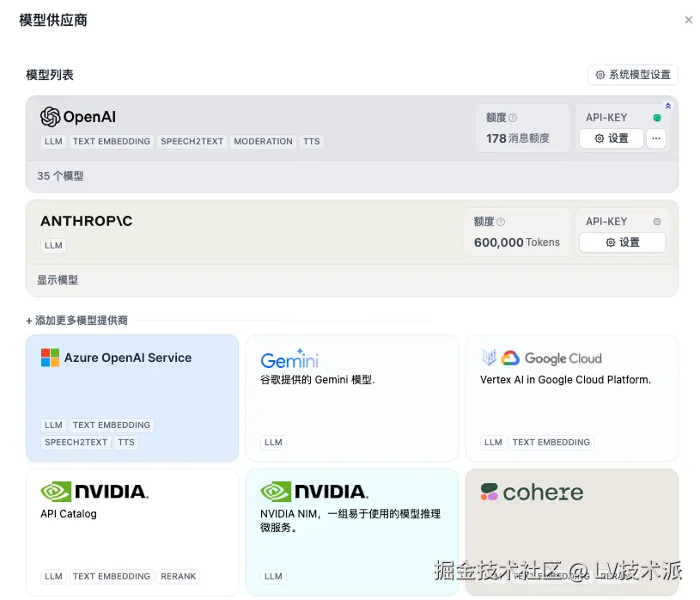Add Azure OpenAI Service provider
This screenshot has width=700, height=600.
[x=132, y=398]
